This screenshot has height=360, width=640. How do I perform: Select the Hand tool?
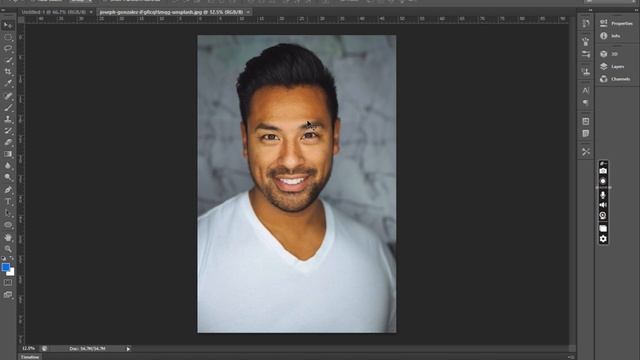coord(8,237)
